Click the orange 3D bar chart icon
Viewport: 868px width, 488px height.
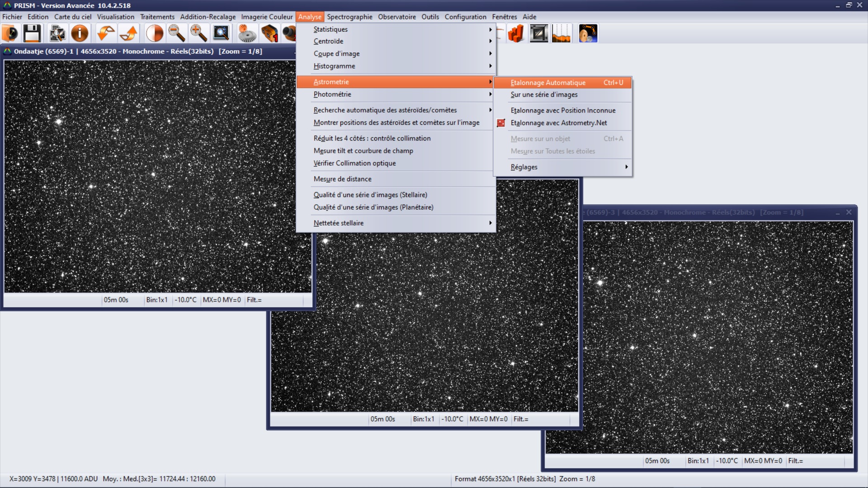(516, 33)
